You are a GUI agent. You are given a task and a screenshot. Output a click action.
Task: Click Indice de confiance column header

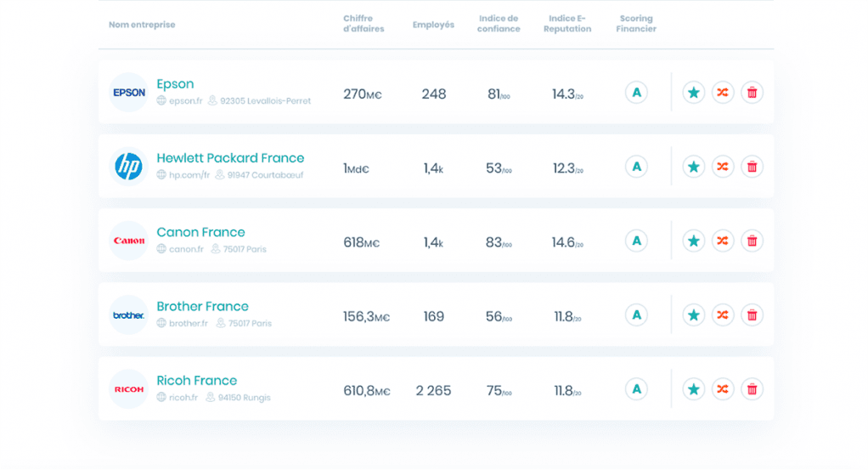pyautogui.click(x=498, y=24)
